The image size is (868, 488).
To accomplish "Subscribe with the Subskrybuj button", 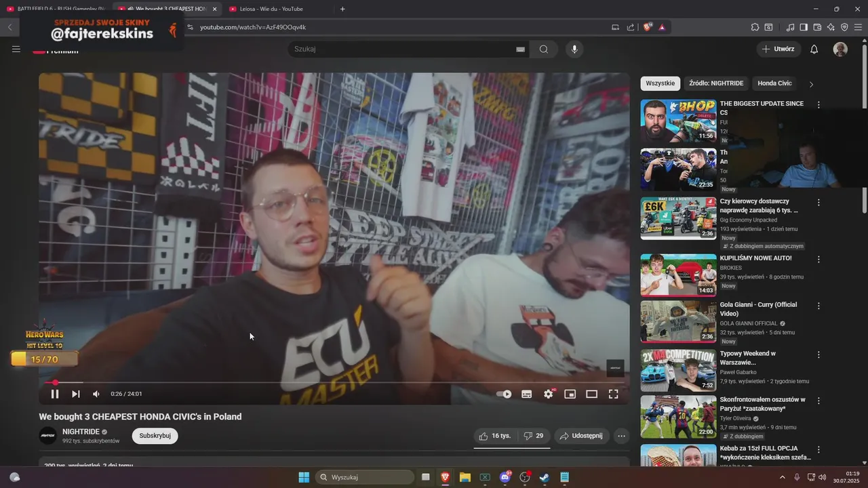I will point(155,436).
